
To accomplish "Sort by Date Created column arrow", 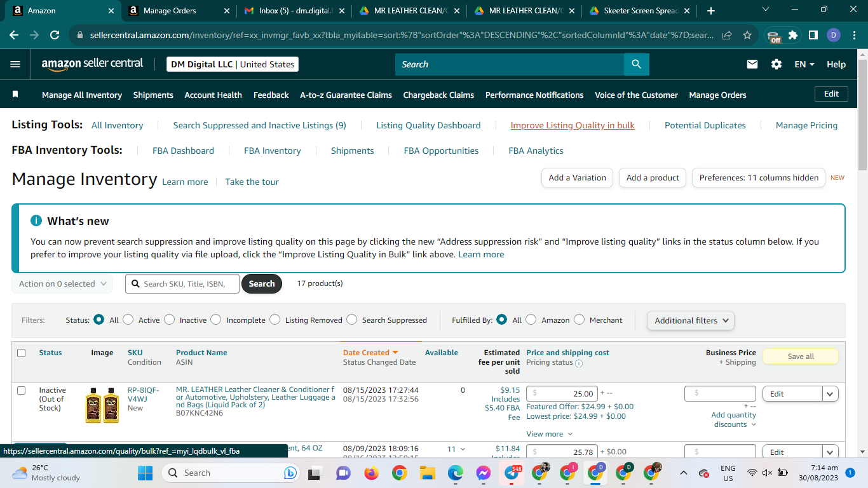I will tap(395, 353).
